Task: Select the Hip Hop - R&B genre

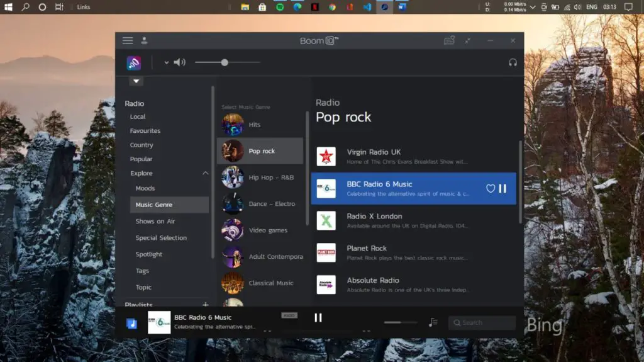Action: click(260, 178)
